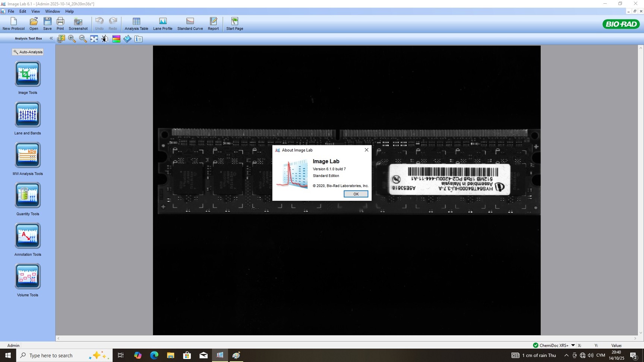This screenshot has height=362, width=644.
Task: Run Auto-Analysis on the image
Action: 27,52
